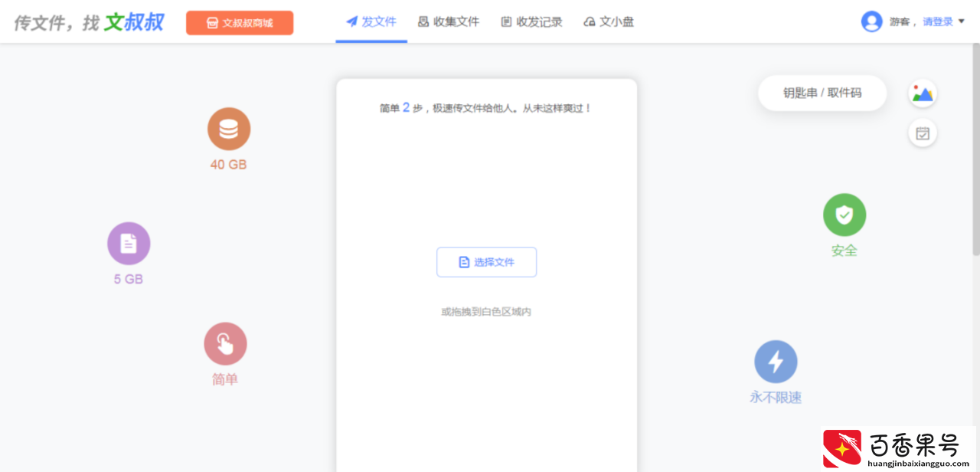The height and width of the screenshot is (472, 980).
Task: Click the 选择文件 button
Action: click(486, 262)
